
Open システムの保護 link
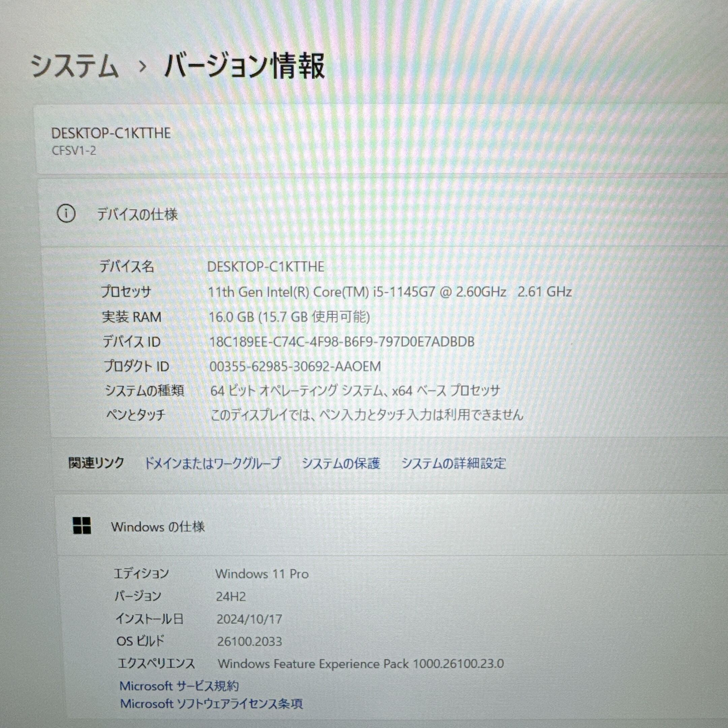point(341,463)
